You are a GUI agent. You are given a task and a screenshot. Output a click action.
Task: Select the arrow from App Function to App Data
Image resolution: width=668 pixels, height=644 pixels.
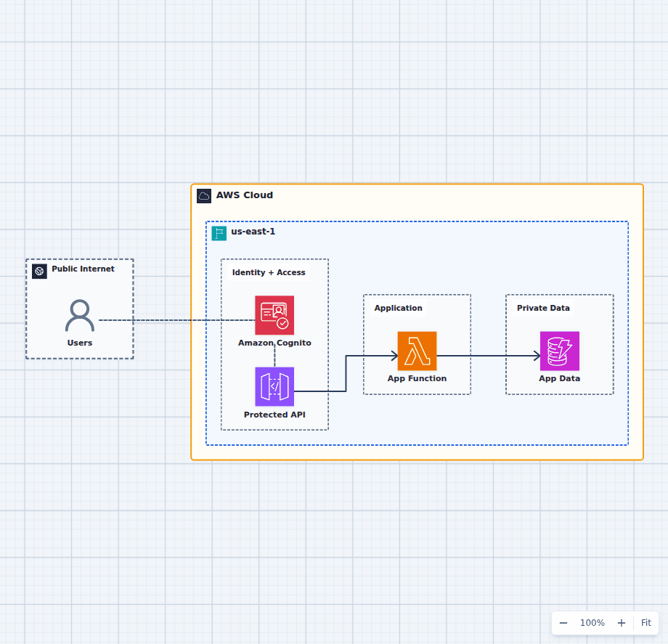pyautogui.click(x=489, y=356)
